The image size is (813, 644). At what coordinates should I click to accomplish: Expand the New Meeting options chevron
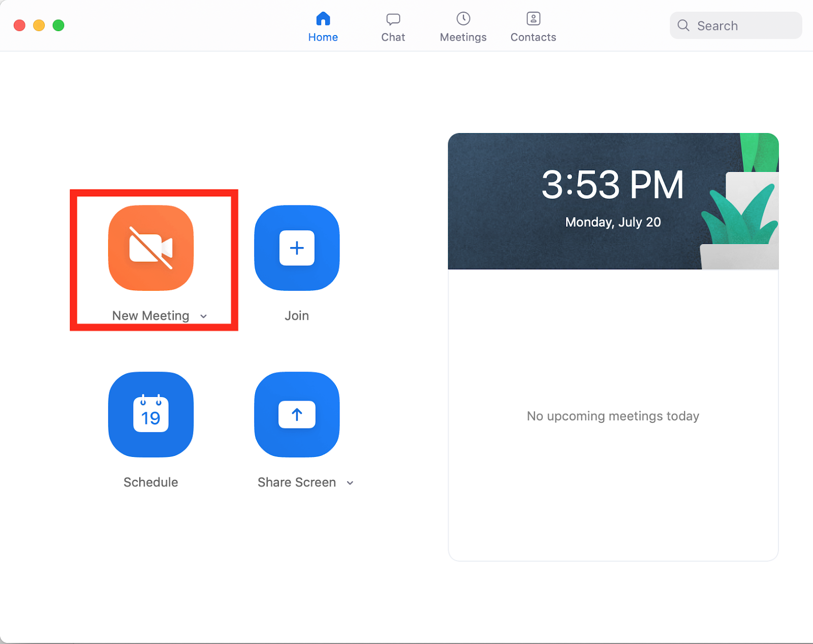[204, 316]
